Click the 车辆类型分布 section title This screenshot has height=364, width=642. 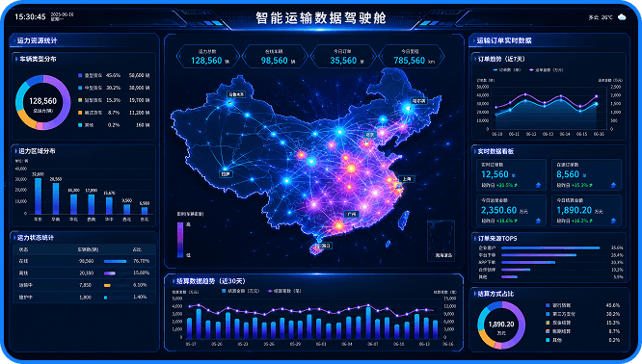click(38, 59)
